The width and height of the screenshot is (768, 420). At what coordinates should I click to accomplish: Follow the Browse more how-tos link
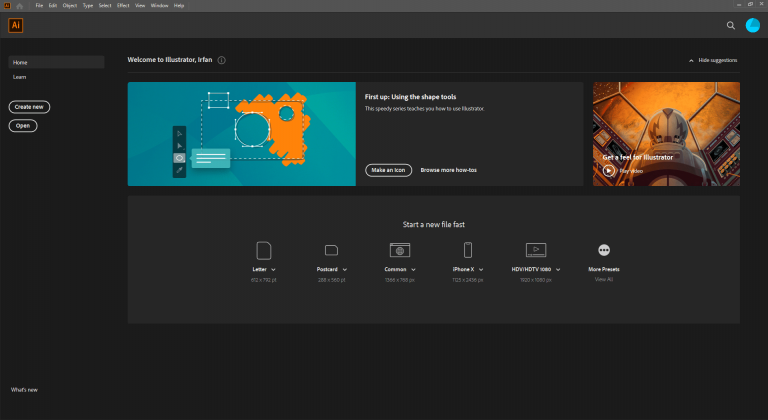[x=449, y=170]
